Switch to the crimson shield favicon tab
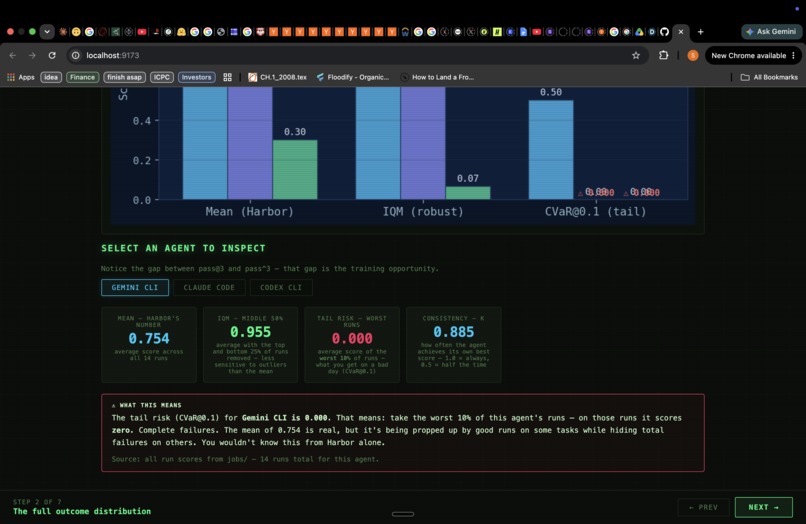Image resolution: width=806 pixels, height=524 pixels. pyautogui.click(x=260, y=32)
